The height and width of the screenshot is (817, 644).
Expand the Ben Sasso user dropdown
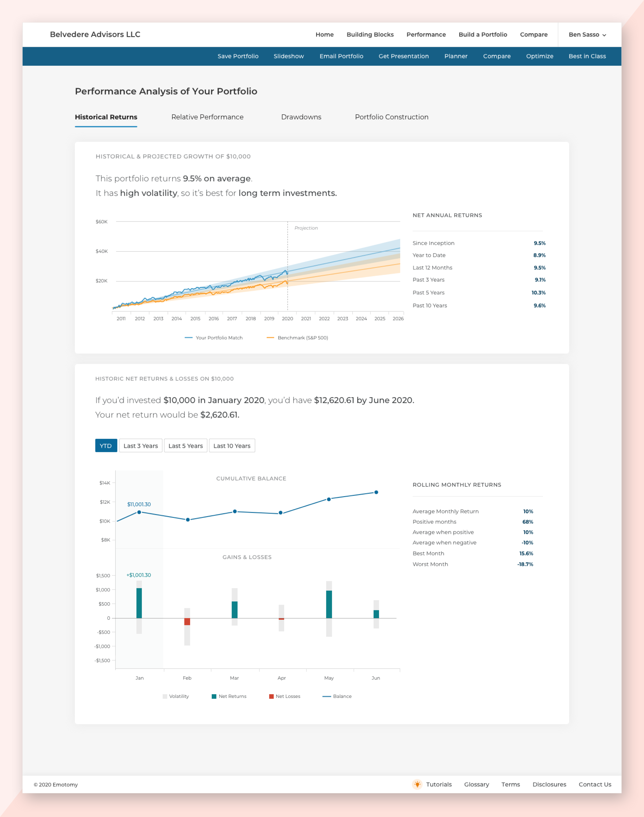pyautogui.click(x=587, y=35)
